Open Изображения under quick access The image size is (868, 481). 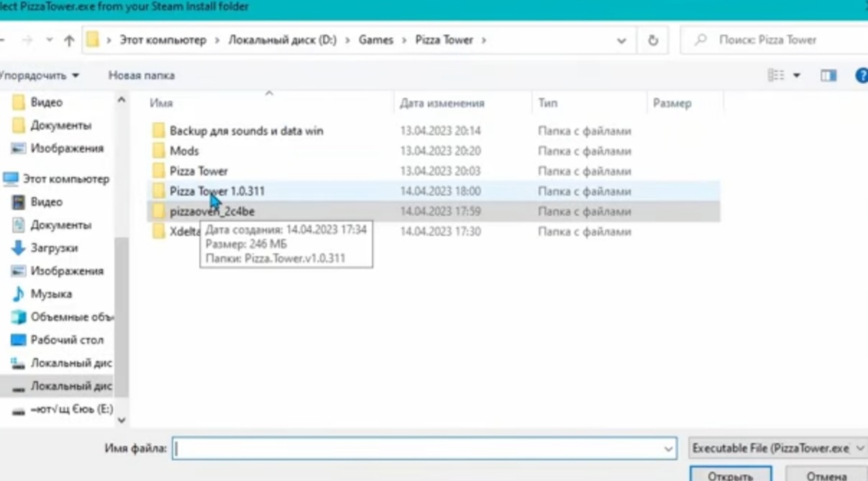click(66, 148)
